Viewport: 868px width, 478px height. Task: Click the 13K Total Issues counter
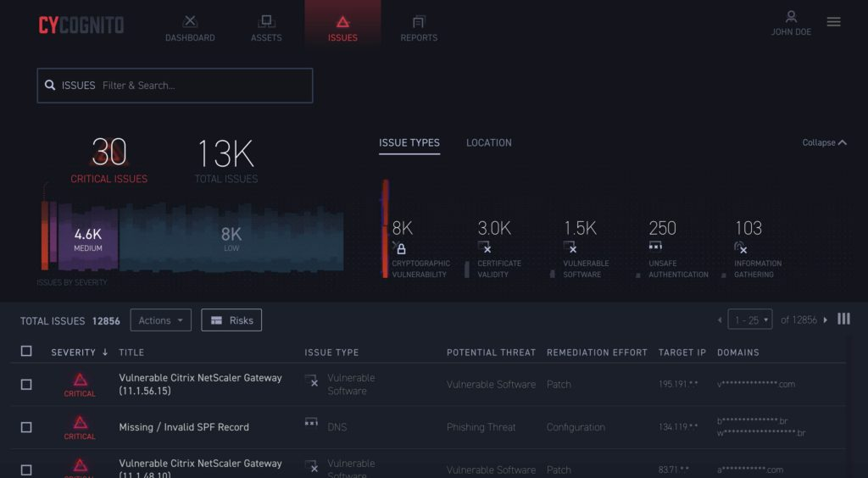click(225, 160)
